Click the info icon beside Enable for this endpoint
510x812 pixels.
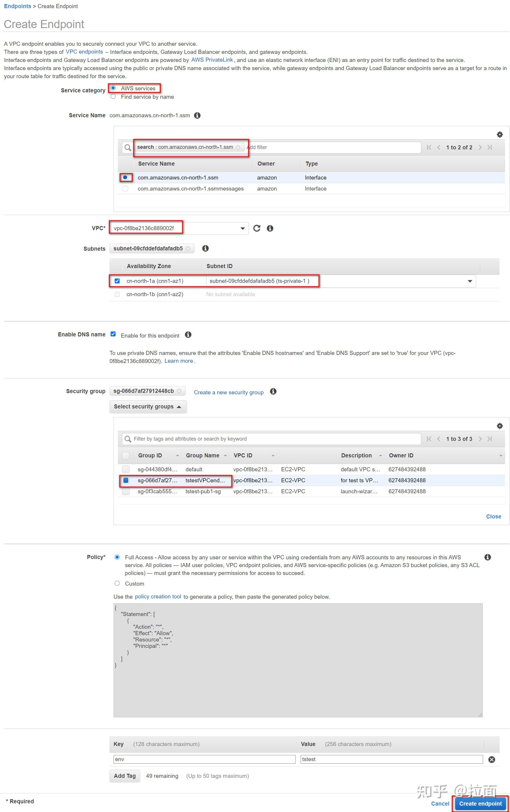point(189,335)
